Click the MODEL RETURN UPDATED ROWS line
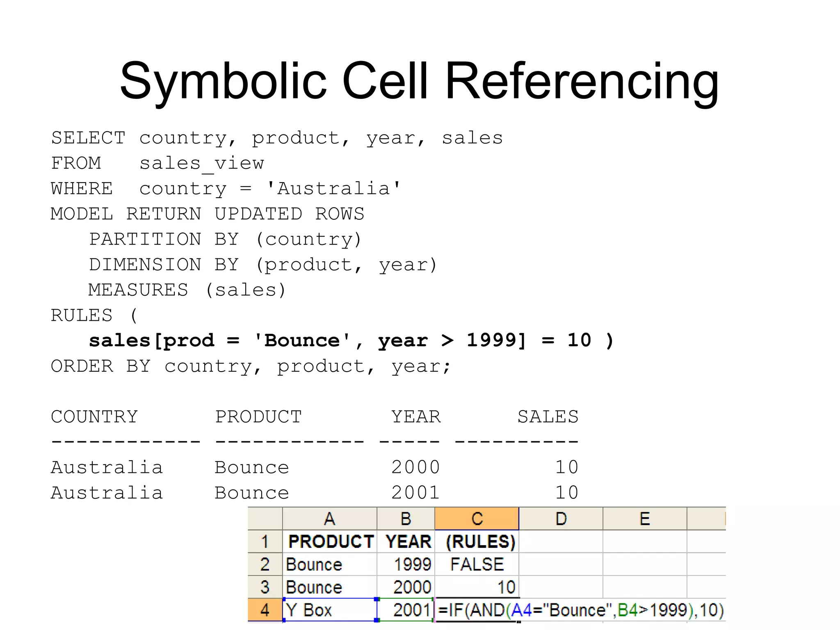The height and width of the screenshot is (630, 840). click(x=208, y=214)
